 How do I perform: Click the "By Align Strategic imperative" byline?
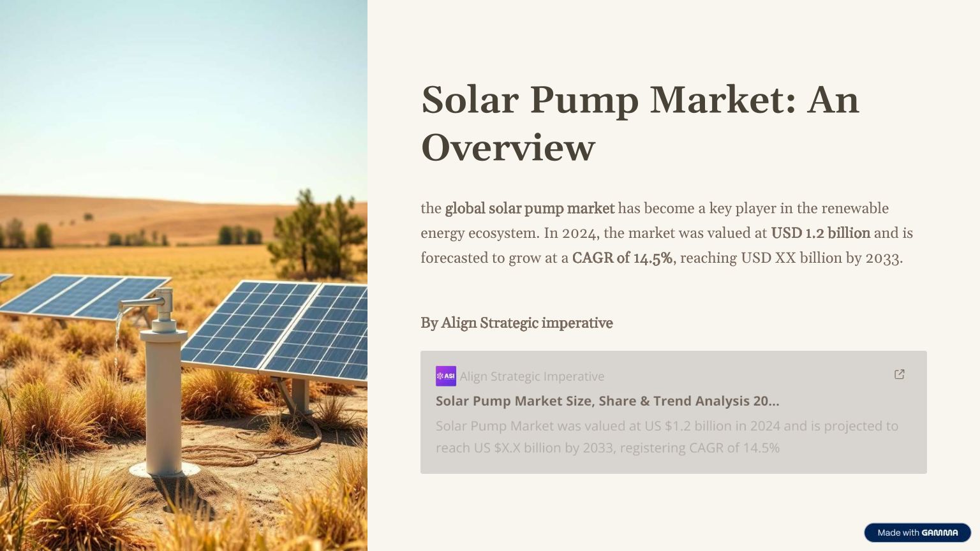[x=516, y=323]
